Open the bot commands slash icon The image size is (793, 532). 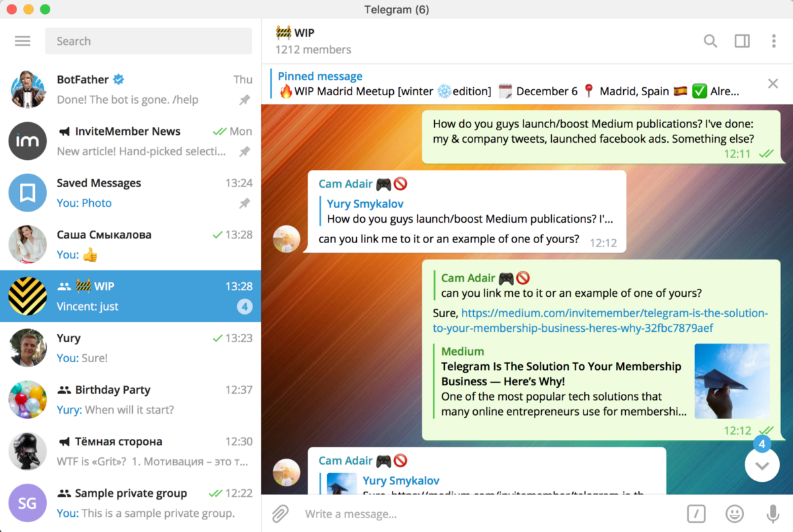click(696, 513)
